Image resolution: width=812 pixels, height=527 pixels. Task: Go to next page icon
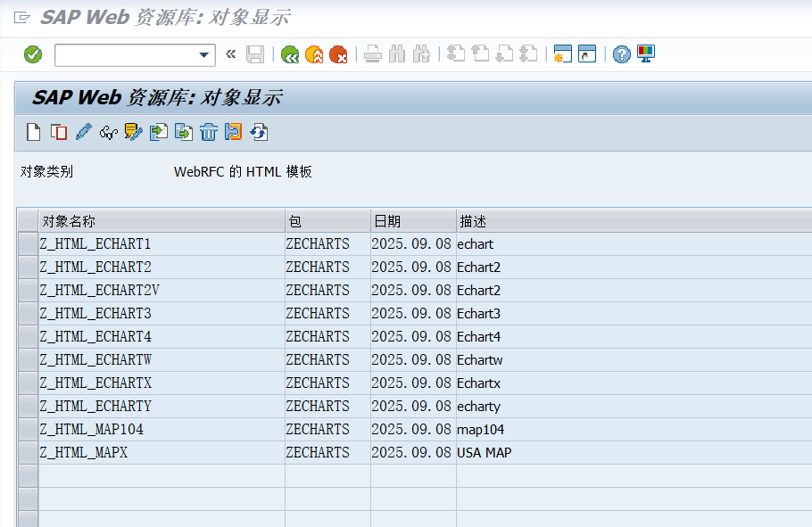pos(504,54)
